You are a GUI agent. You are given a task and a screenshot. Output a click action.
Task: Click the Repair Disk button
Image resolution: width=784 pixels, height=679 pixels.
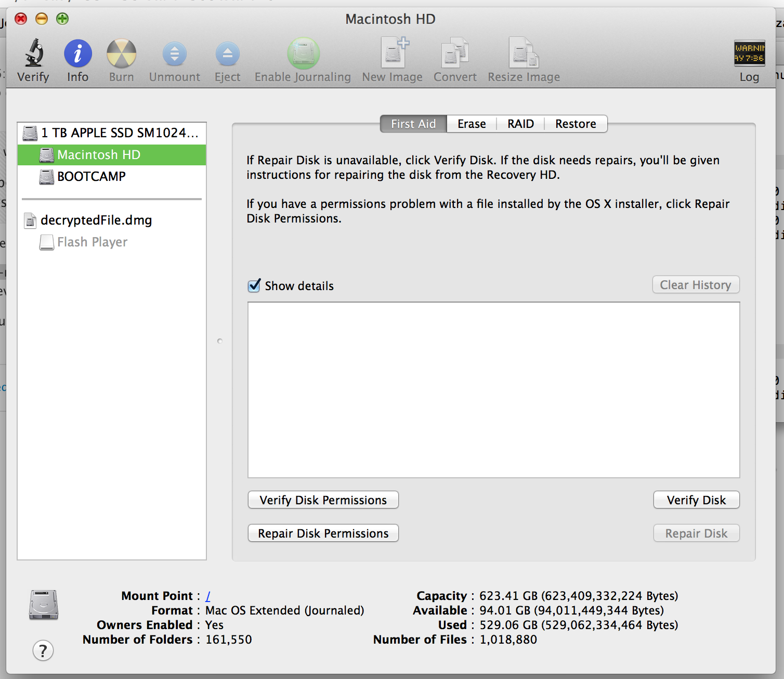696,533
